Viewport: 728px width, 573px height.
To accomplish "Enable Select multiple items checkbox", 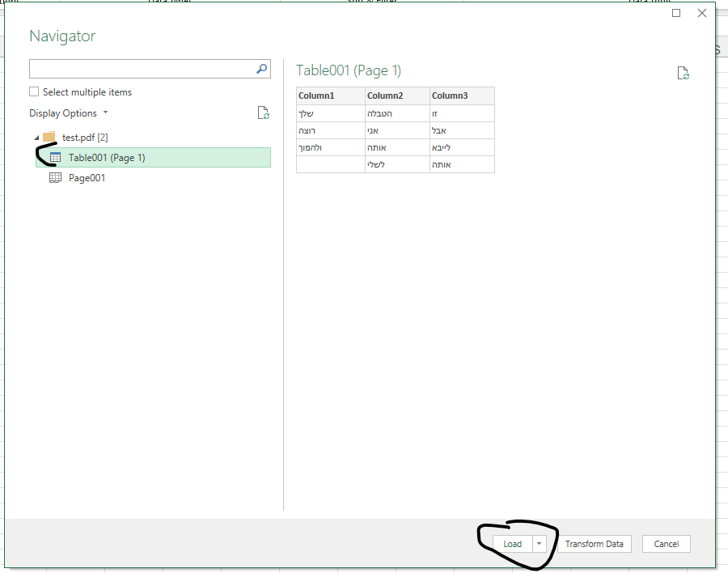I will [x=34, y=92].
